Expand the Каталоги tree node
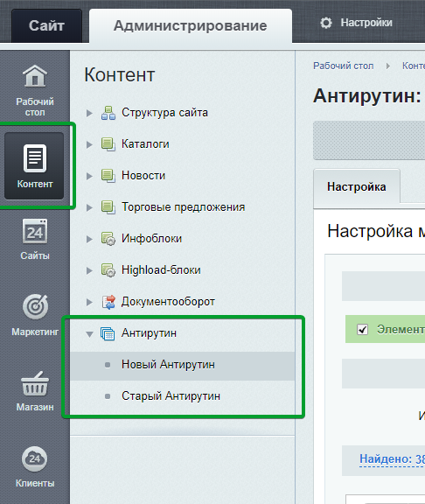 tap(89, 144)
